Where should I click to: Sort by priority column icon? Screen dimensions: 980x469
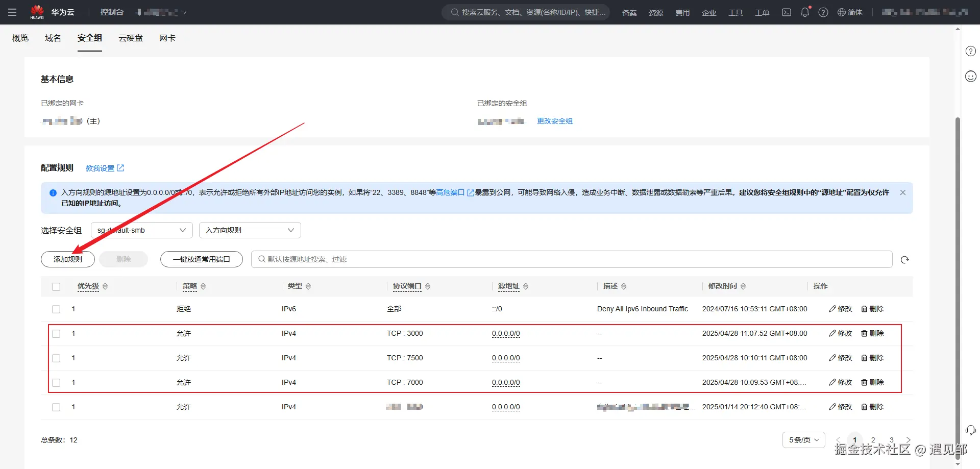click(105, 286)
